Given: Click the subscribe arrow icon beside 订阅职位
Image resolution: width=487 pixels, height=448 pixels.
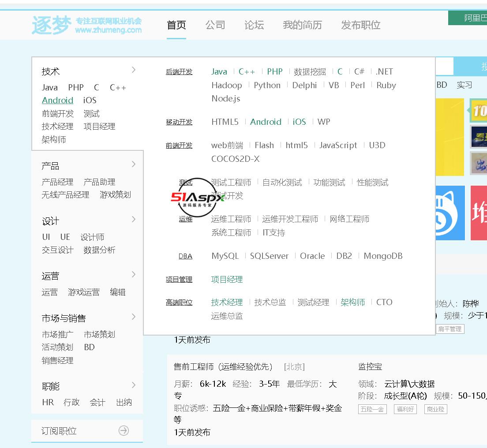Looking at the screenshot, I should [x=124, y=431].
